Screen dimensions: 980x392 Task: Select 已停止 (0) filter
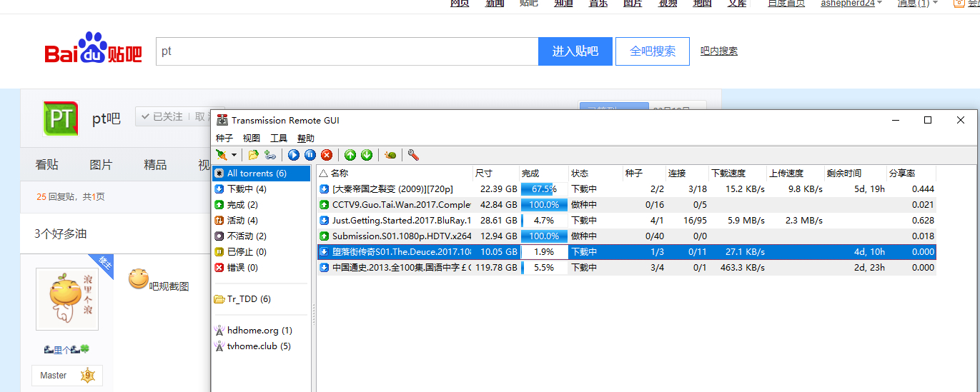pos(262,251)
